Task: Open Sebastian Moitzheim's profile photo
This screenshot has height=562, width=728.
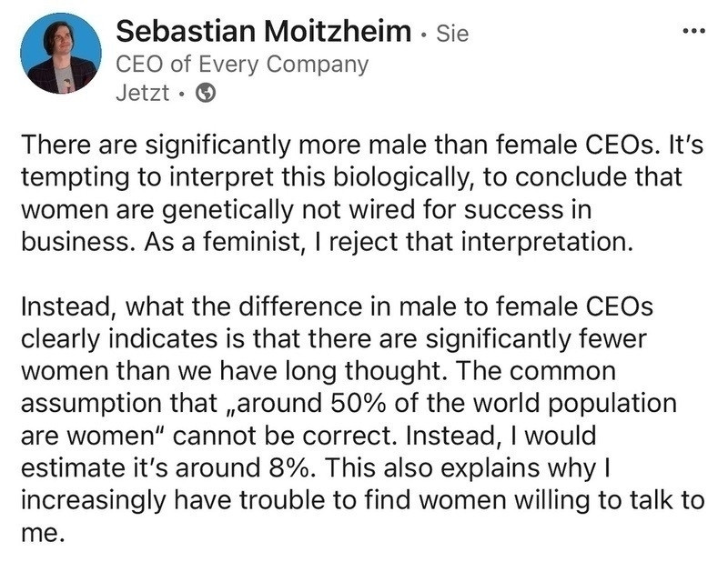Action: pyautogui.click(x=60, y=54)
